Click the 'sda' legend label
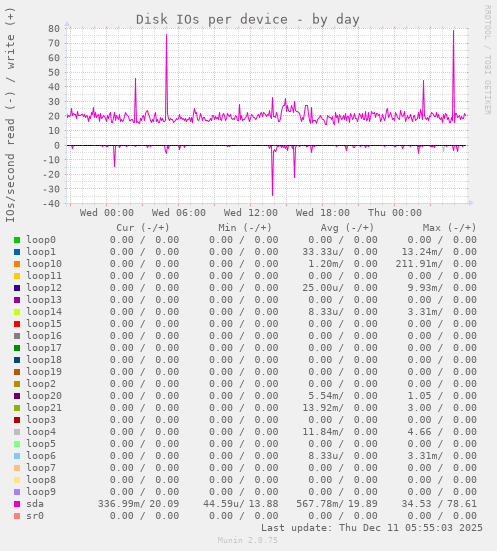This screenshot has width=497, height=551. (35, 504)
